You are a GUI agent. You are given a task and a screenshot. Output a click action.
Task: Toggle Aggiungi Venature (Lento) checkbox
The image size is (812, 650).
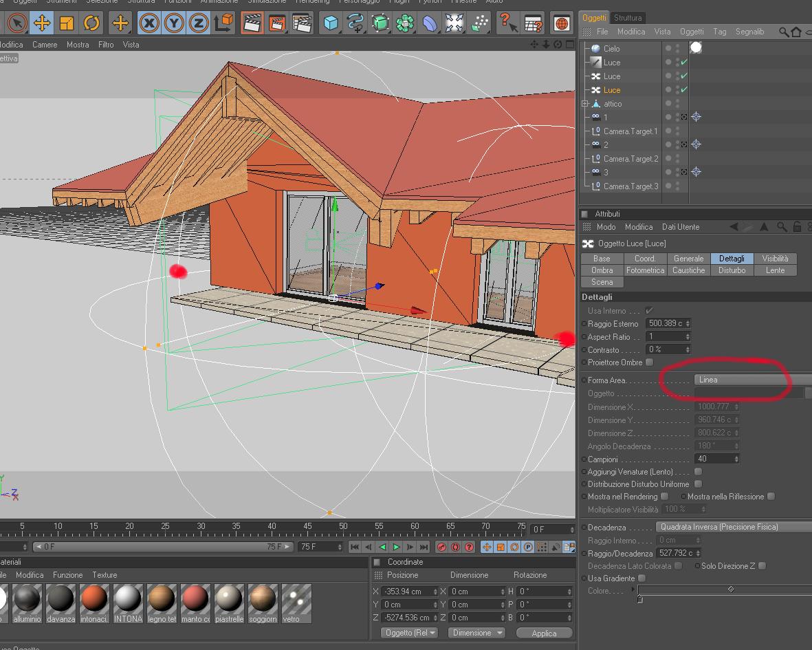tap(698, 472)
